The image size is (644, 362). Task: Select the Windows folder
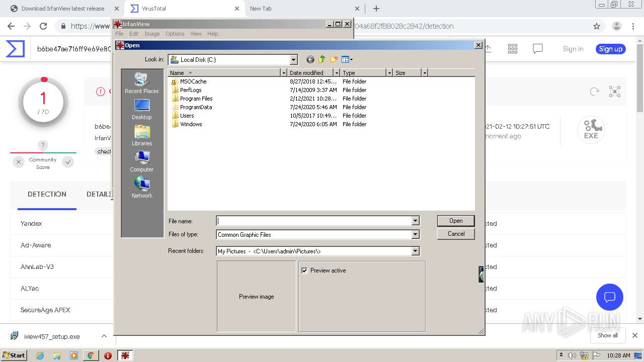point(191,124)
